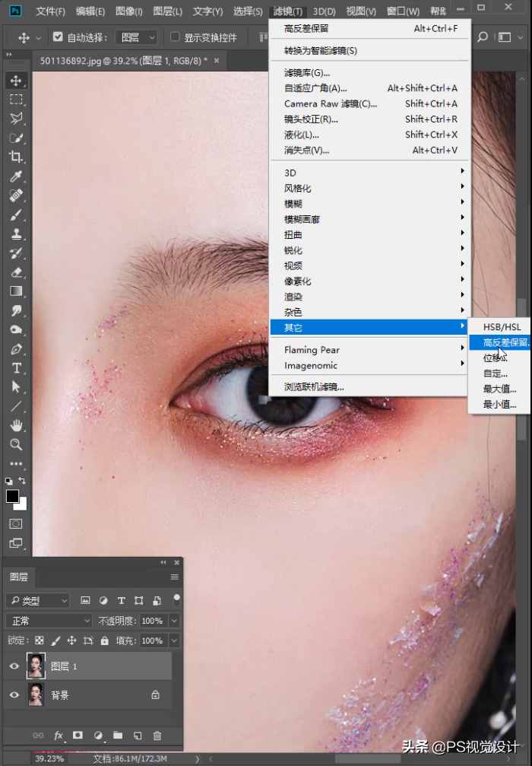532x766 pixels.
Task: Select the Rectangular Marquee tool
Action: (16, 99)
